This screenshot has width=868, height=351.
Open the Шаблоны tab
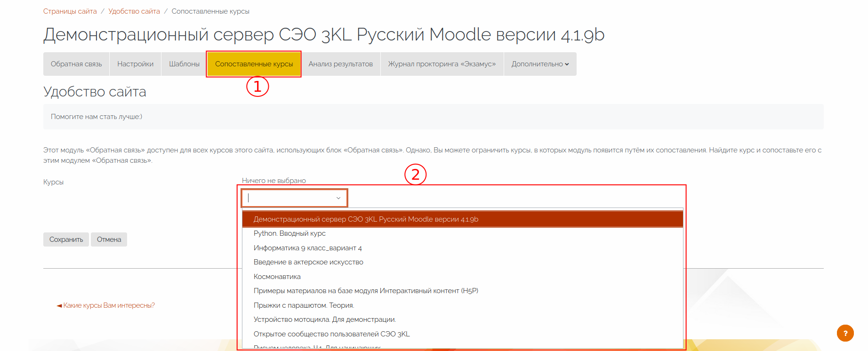[x=184, y=64]
